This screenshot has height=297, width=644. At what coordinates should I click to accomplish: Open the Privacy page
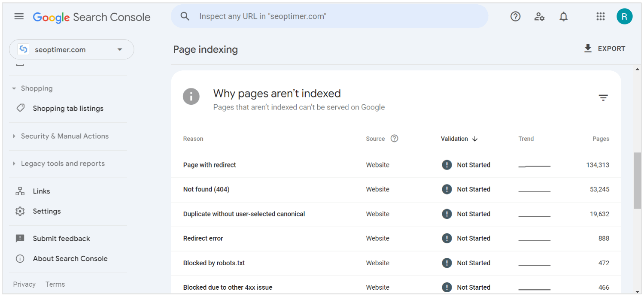(x=24, y=284)
